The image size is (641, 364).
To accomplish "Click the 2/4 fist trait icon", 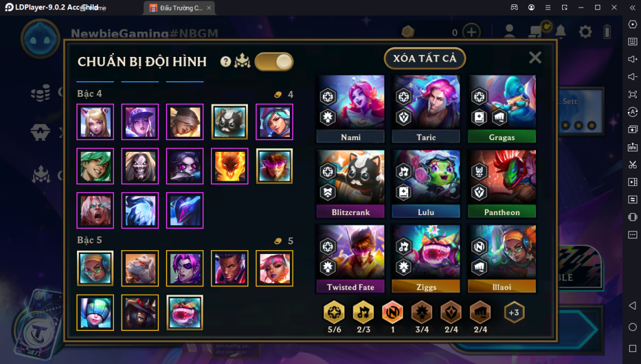I will coord(480,313).
